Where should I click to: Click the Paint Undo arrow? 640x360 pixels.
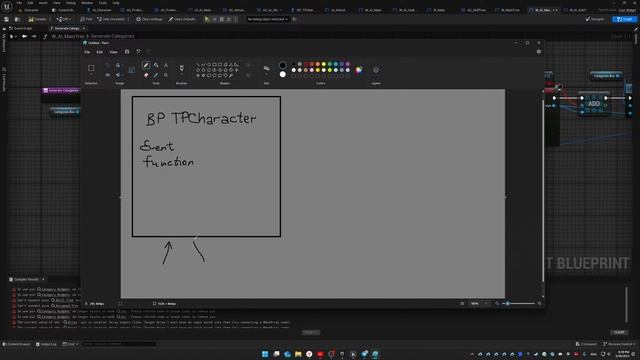pyautogui.click(x=138, y=52)
